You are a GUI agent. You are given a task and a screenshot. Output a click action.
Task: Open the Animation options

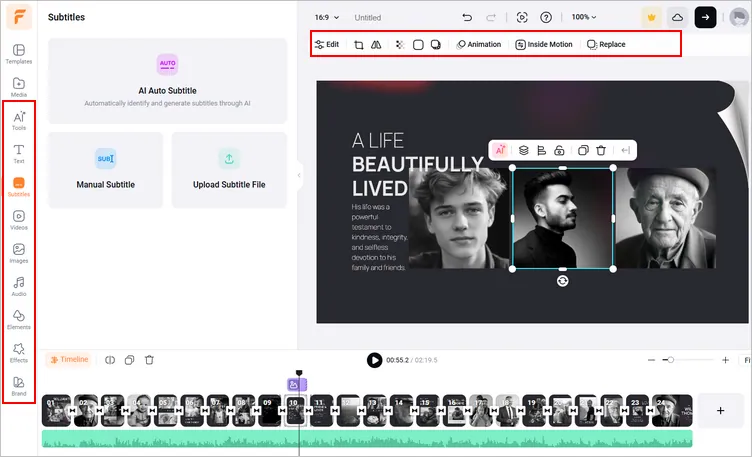tap(479, 45)
